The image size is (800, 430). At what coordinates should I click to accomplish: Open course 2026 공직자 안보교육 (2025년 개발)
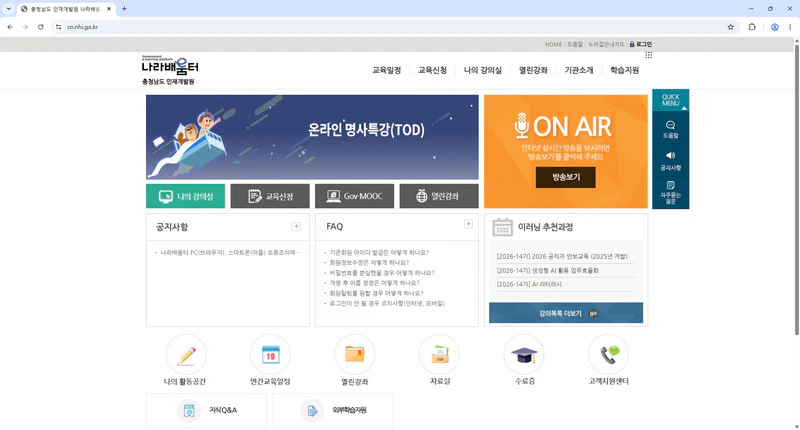pos(562,257)
